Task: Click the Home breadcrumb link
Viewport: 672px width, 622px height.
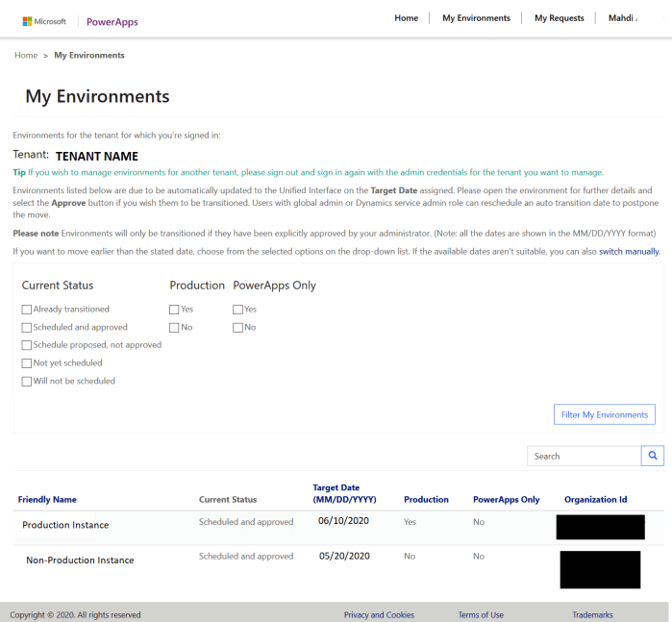Action: coord(26,56)
